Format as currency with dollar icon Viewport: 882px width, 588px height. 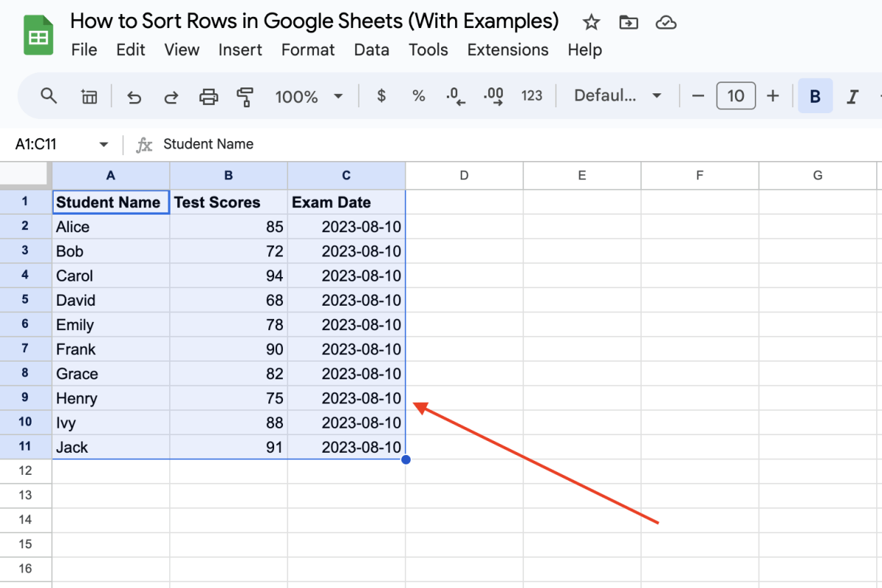pyautogui.click(x=381, y=96)
